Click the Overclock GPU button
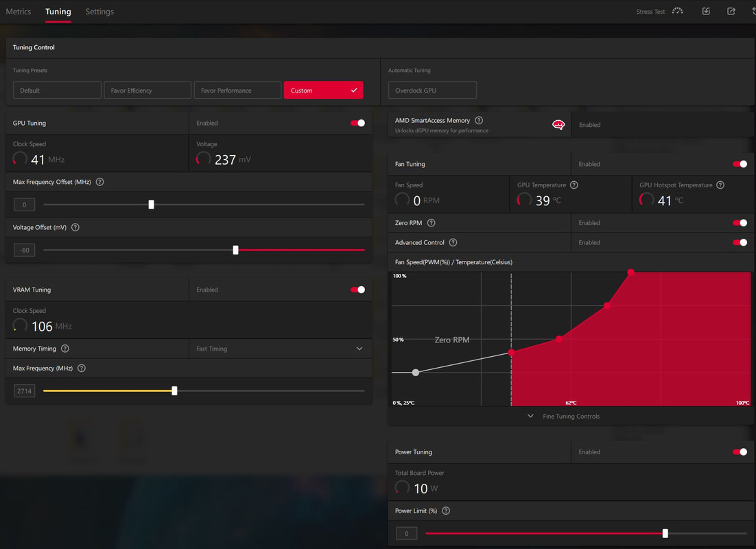756x549 pixels. (432, 90)
